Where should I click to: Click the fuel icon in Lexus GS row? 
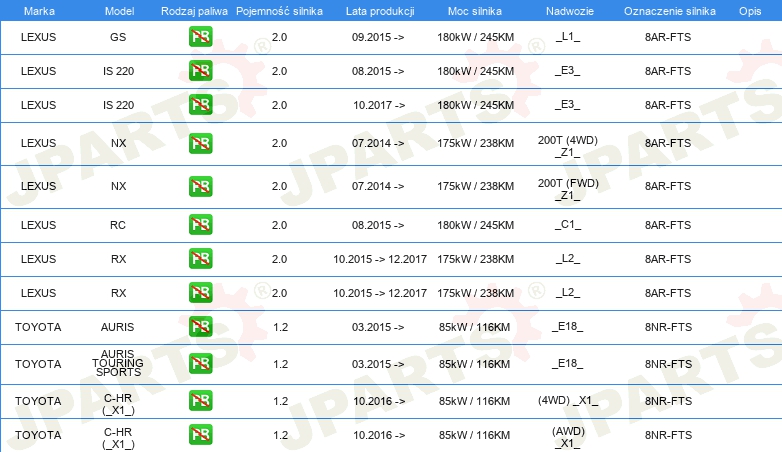tap(200, 36)
